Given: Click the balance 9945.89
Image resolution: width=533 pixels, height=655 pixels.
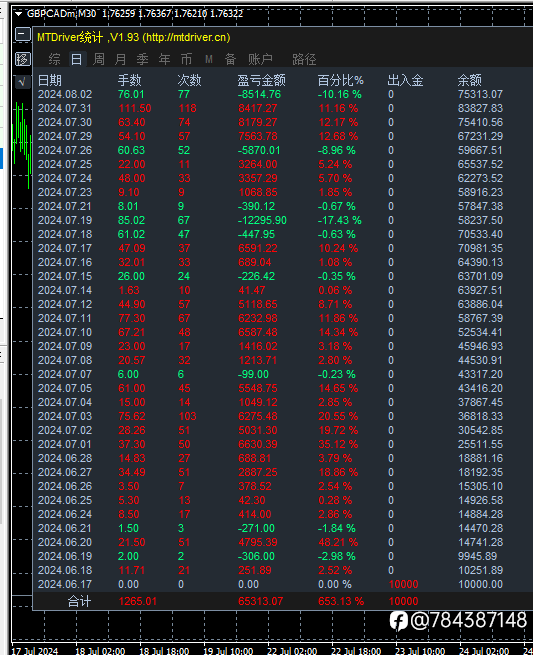Looking at the screenshot, I should 477,556.
